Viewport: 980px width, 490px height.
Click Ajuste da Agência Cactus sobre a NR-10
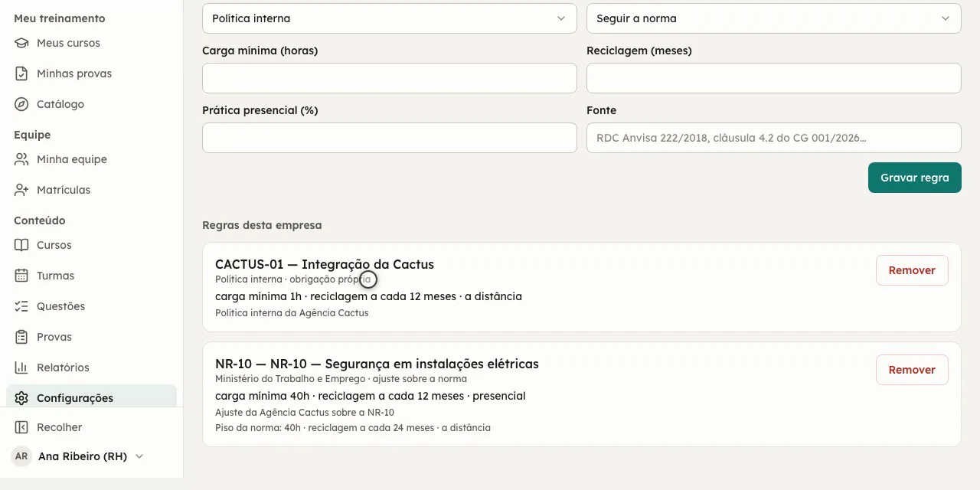pyautogui.click(x=305, y=413)
